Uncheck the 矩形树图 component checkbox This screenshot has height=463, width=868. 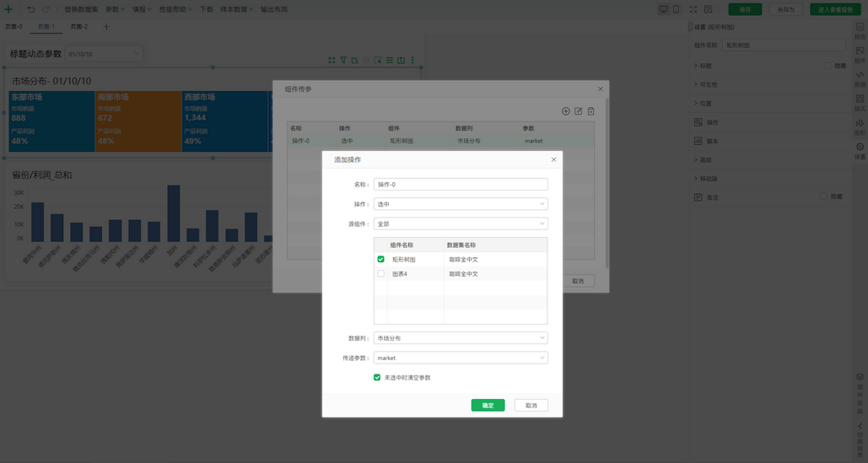[381, 260]
